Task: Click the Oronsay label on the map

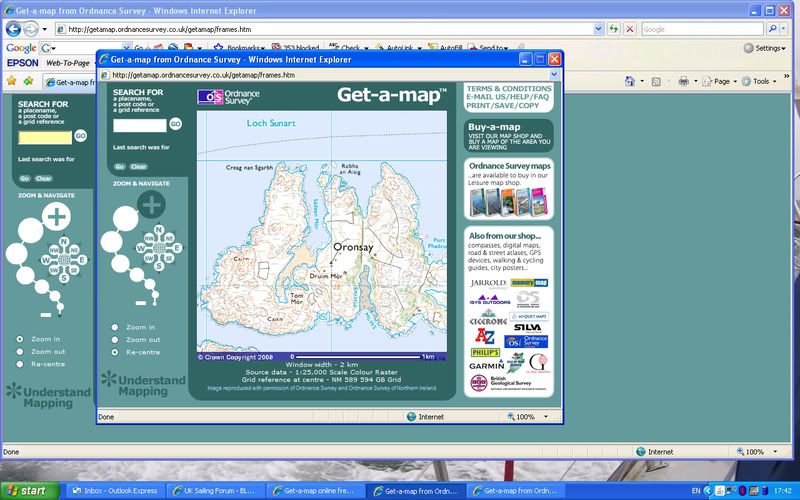Action: pos(353,247)
